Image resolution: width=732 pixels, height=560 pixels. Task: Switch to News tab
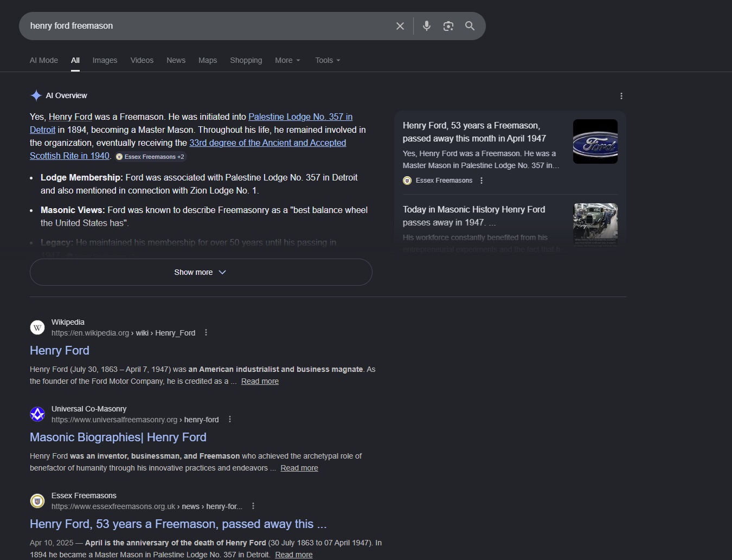pyautogui.click(x=176, y=60)
